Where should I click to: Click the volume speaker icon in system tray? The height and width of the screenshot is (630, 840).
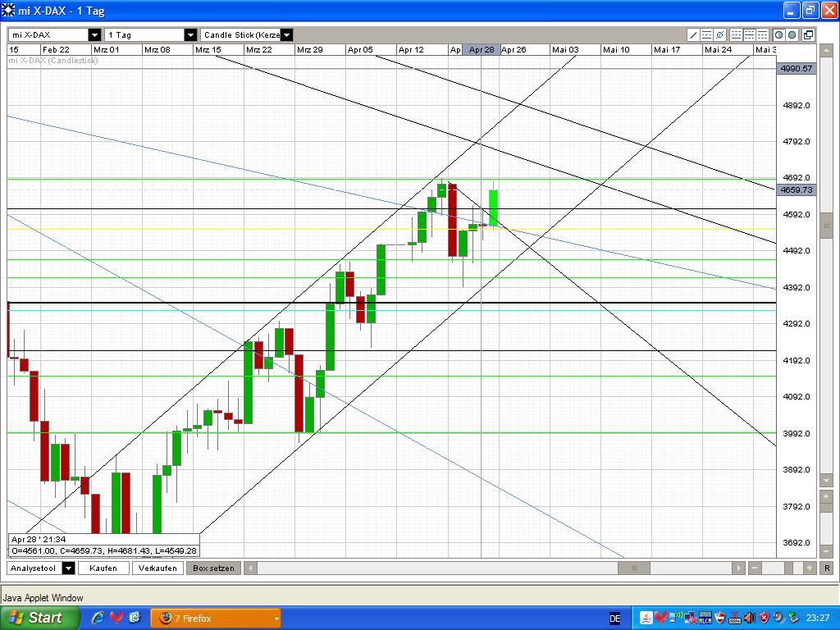pyautogui.click(x=750, y=618)
